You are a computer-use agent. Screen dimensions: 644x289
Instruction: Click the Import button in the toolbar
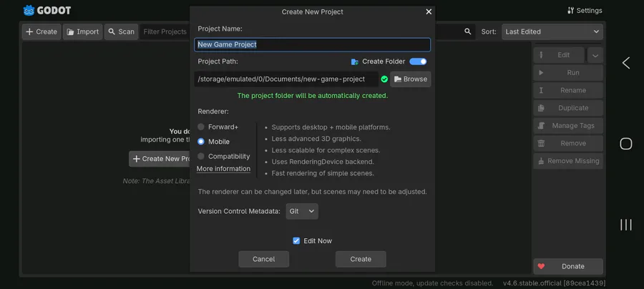[x=82, y=31]
